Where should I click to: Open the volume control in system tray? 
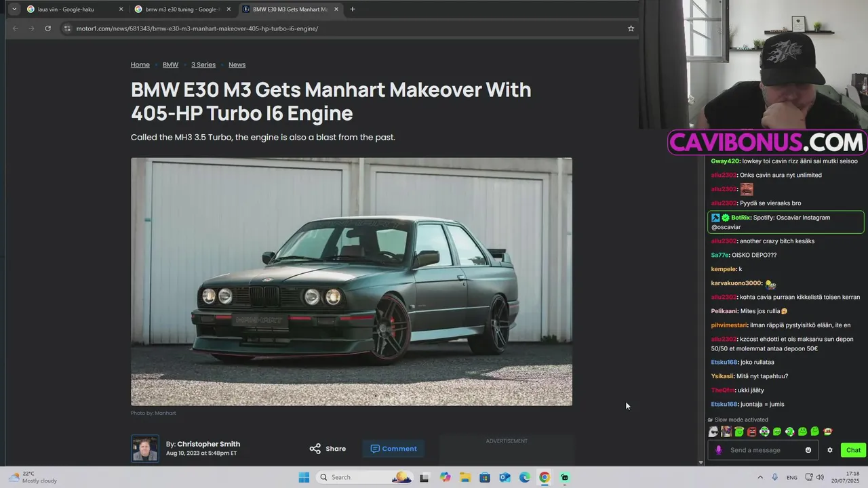(820, 477)
